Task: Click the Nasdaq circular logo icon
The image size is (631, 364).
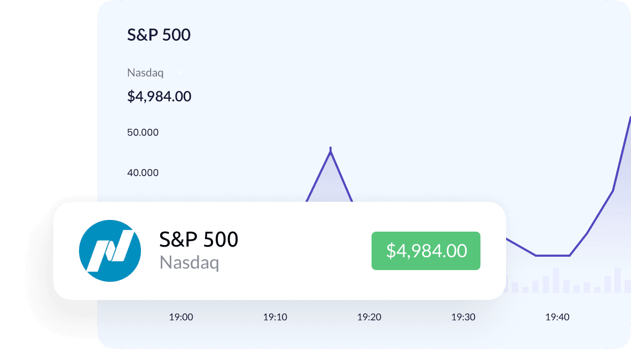Action: pos(109,250)
